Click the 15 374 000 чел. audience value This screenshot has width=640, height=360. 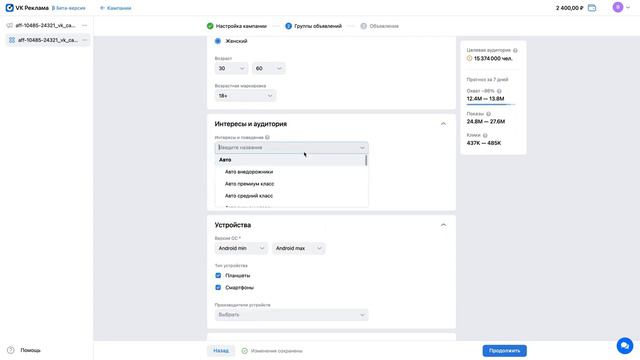493,58
